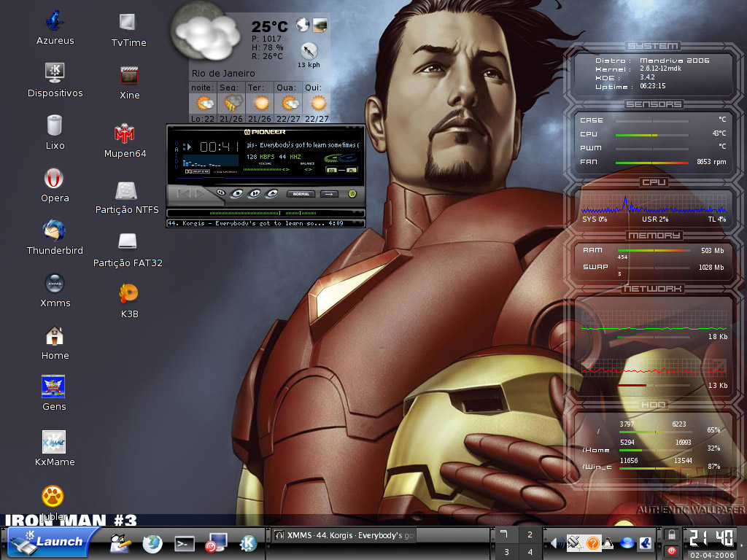Click the wind compass icon in weather widget
This screenshot has height=560, width=747.
coord(309,50)
